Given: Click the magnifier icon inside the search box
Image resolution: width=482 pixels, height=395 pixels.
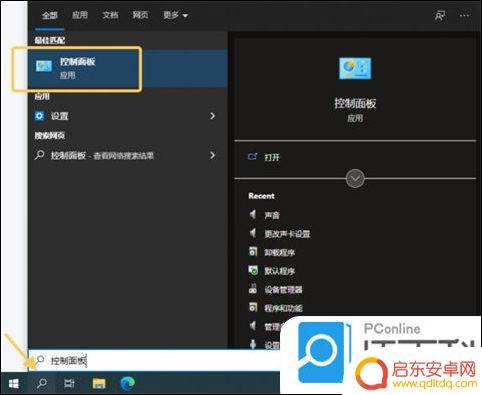Looking at the screenshot, I should click(40, 360).
